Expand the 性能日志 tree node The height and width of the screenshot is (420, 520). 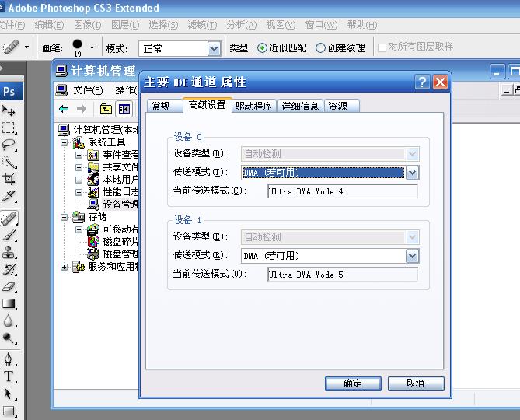(79, 192)
